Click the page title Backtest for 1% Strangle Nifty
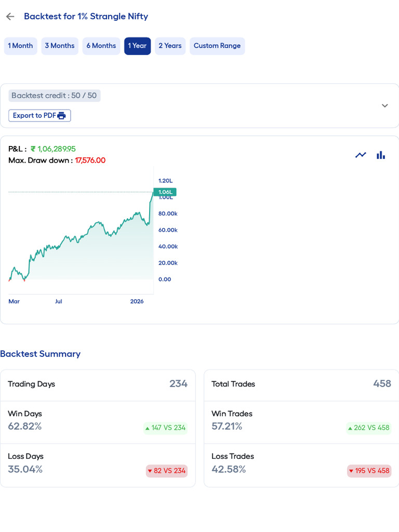Screen dimensions: 399x532 click(86, 16)
